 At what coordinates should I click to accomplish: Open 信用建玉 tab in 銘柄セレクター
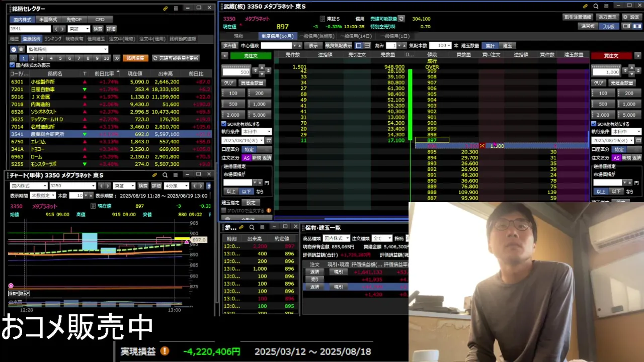tap(96, 39)
